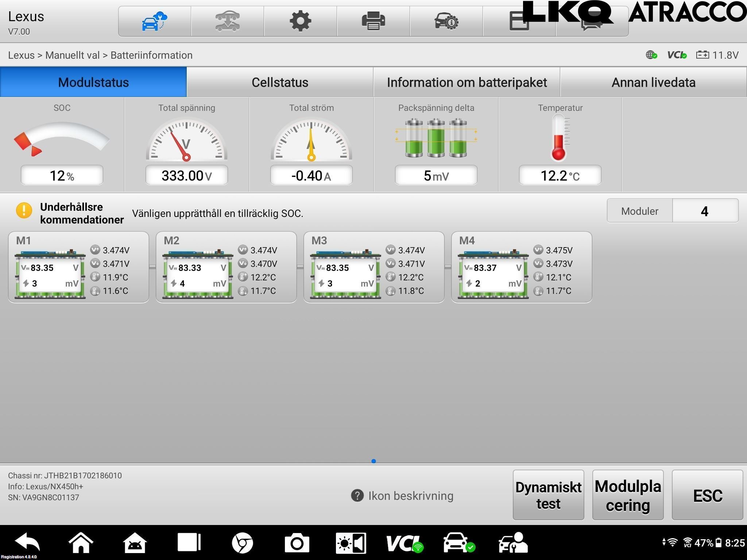Switch to Modulstatus tab
Viewport: 747px width, 560px height.
[93, 82]
